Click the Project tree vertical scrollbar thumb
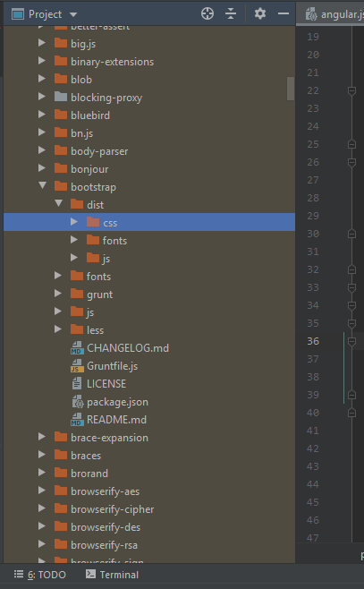 coord(291,89)
